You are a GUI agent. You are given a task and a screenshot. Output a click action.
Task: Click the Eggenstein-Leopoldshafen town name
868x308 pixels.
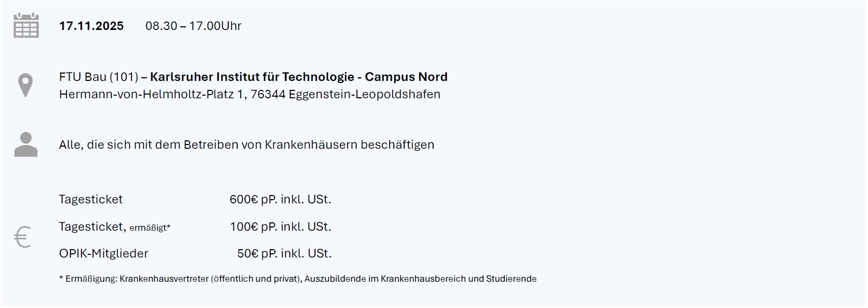click(364, 95)
